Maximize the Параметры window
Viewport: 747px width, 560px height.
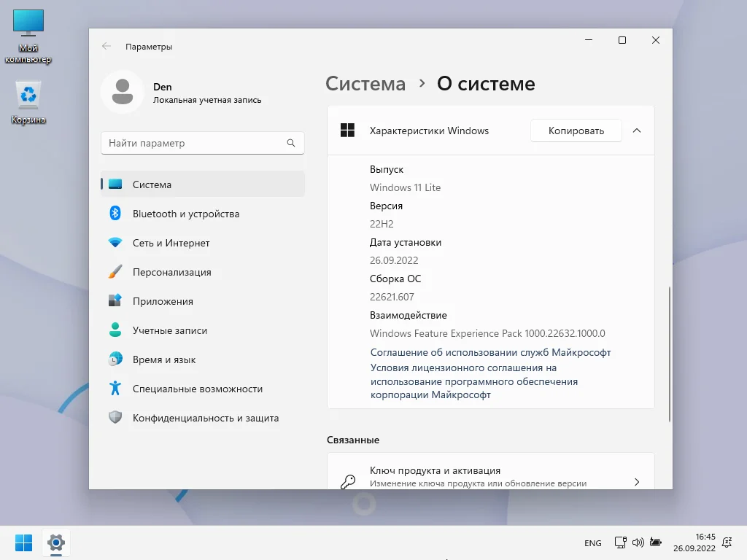pos(622,40)
